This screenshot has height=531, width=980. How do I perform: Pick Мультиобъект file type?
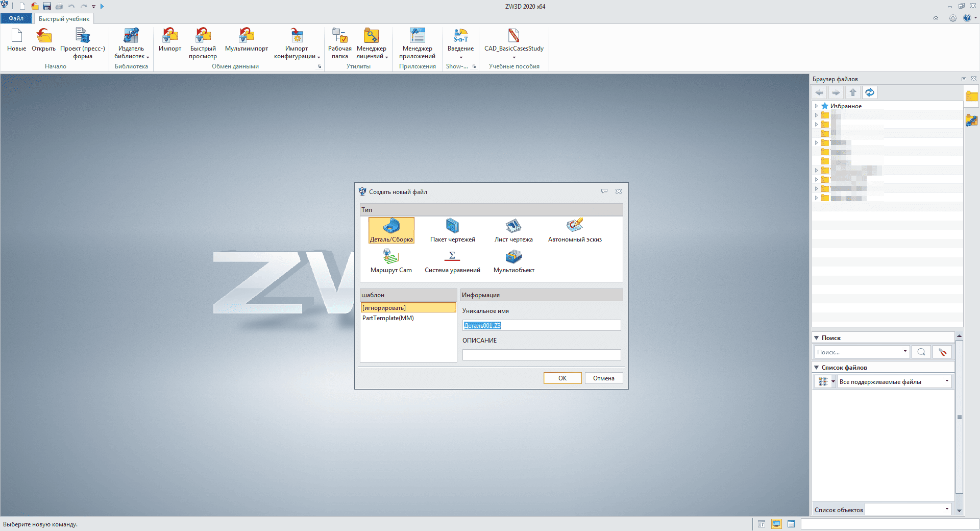coord(513,261)
